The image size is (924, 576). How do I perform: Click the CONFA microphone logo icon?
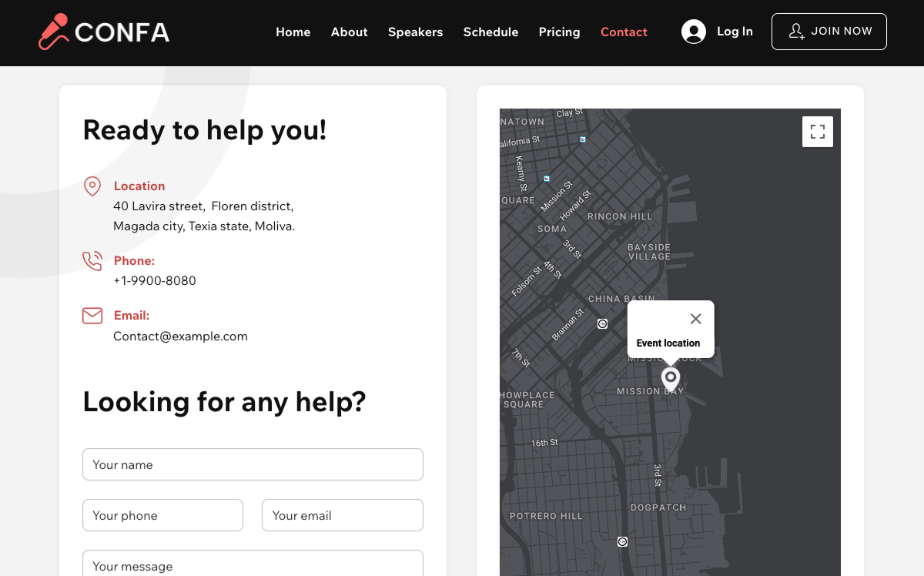[53, 32]
